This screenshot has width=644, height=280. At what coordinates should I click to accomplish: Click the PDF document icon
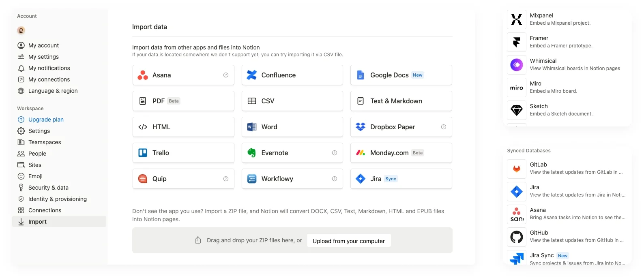click(x=143, y=101)
